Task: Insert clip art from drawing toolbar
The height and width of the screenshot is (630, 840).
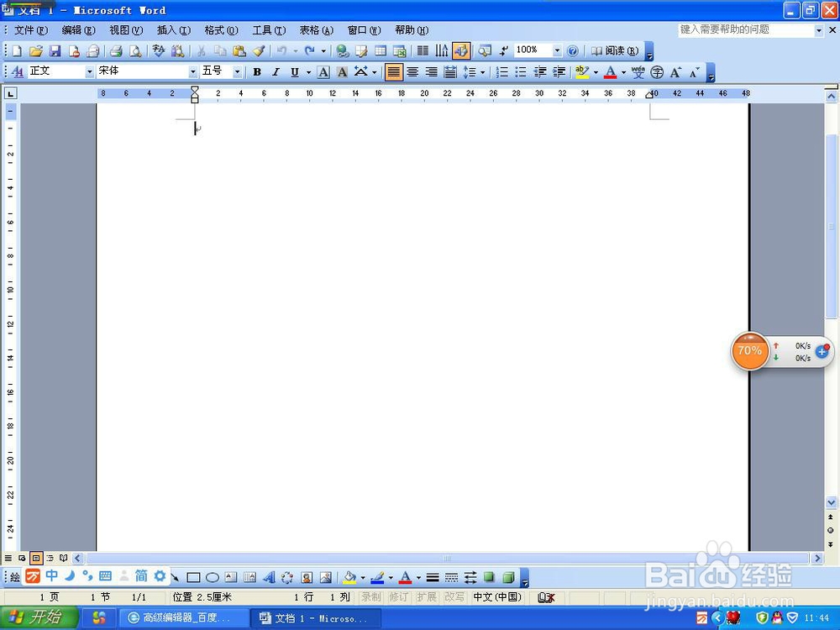Action: tap(307, 578)
